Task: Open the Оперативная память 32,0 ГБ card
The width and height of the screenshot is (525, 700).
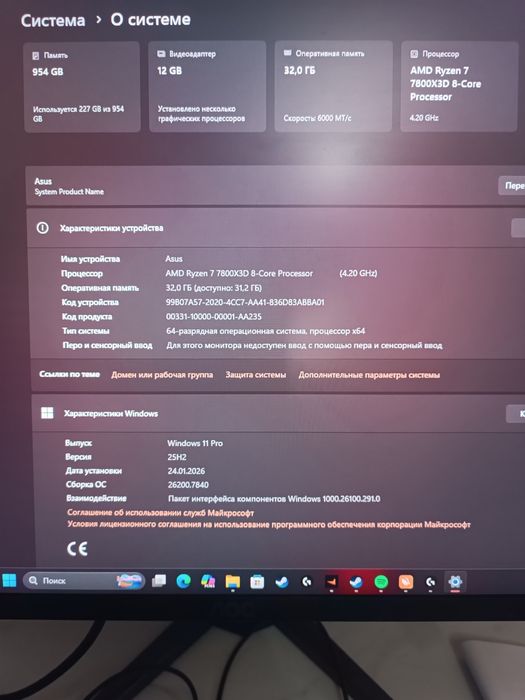Action: pyautogui.click(x=333, y=86)
